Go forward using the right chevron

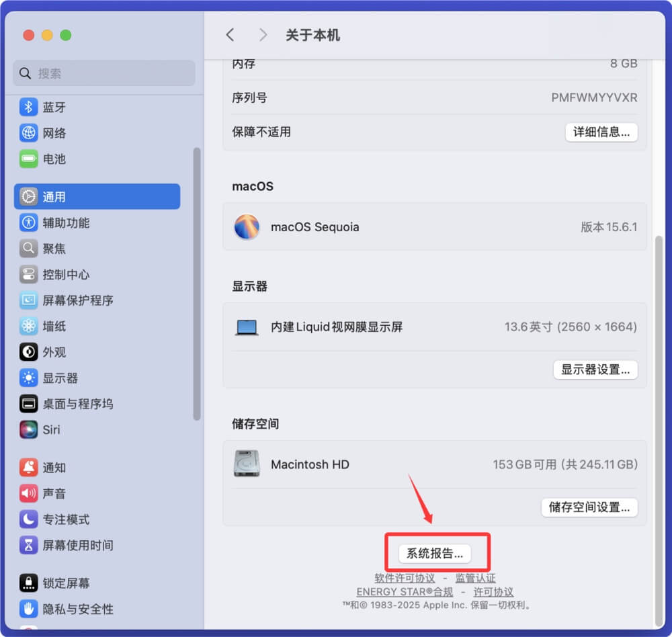click(x=263, y=35)
